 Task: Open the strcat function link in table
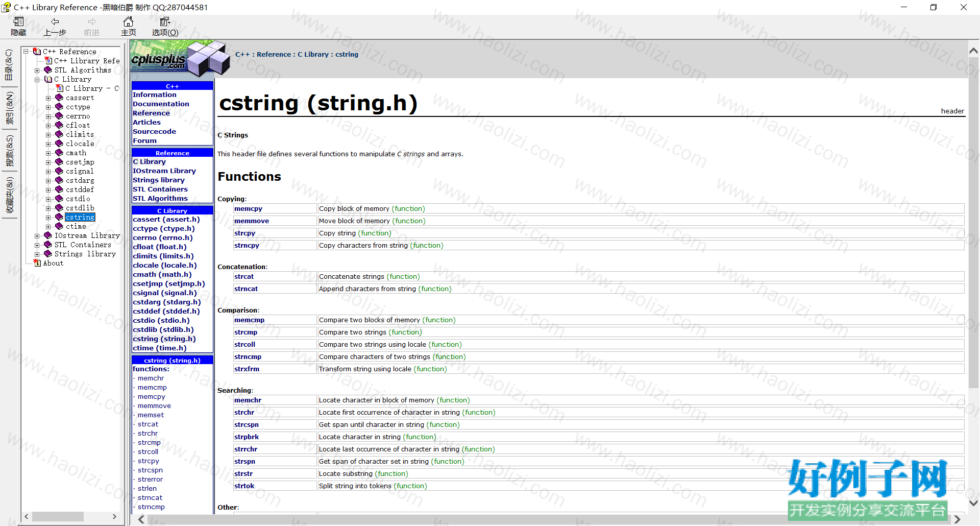(244, 276)
